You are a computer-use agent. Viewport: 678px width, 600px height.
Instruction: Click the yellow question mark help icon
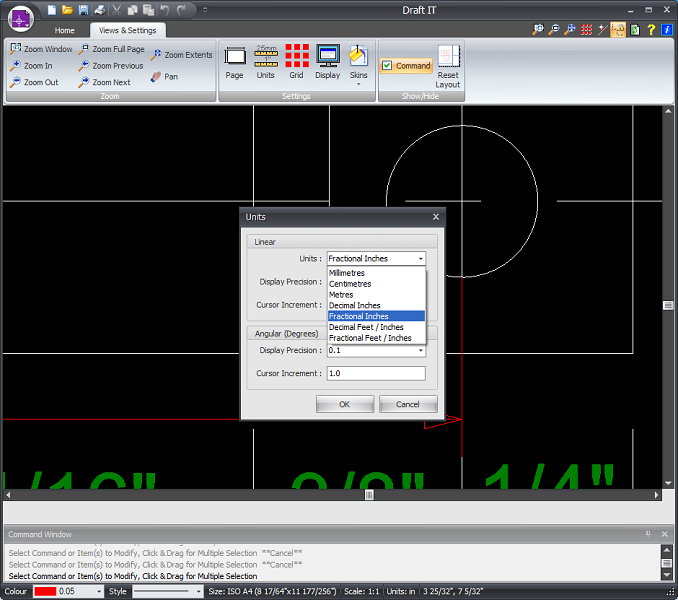point(651,29)
